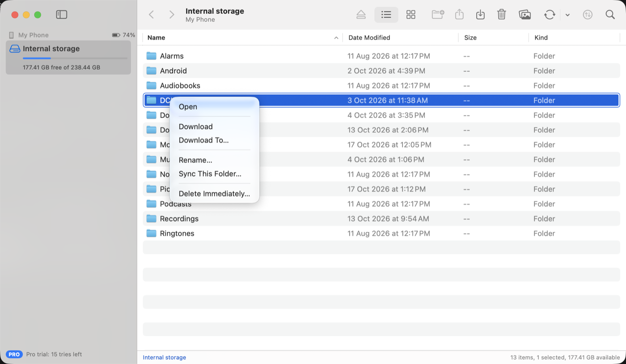Toggle the sidebar panel icon
Image resolution: width=626 pixels, height=364 pixels.
pos(62,15)
